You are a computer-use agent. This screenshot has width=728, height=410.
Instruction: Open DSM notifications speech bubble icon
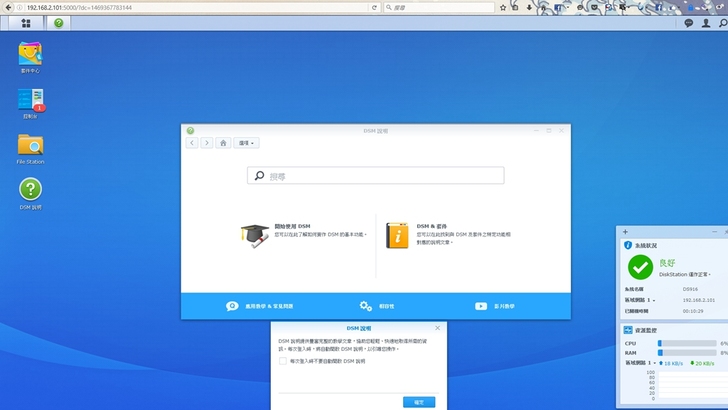tap(689, 23)
